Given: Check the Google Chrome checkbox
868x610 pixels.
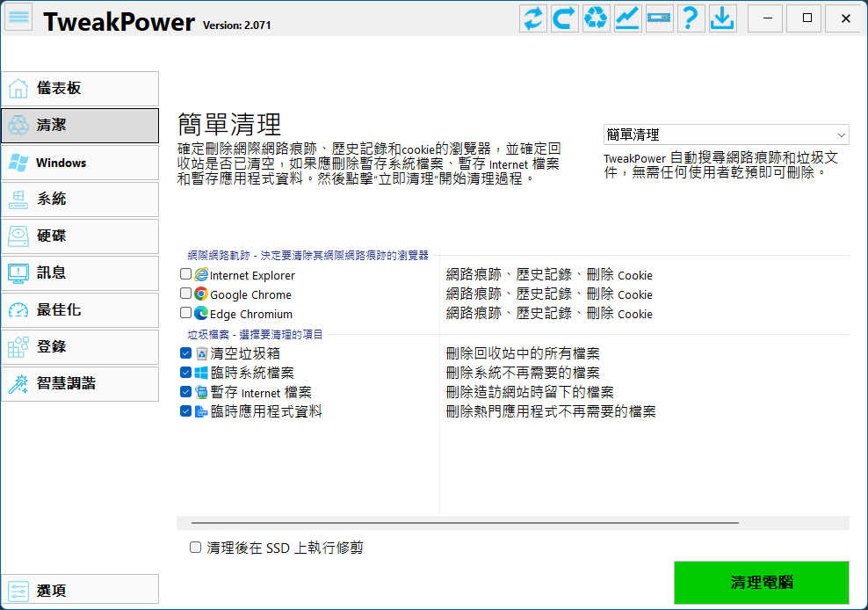Looking at the screenshot, I should [x=185, y=294].
